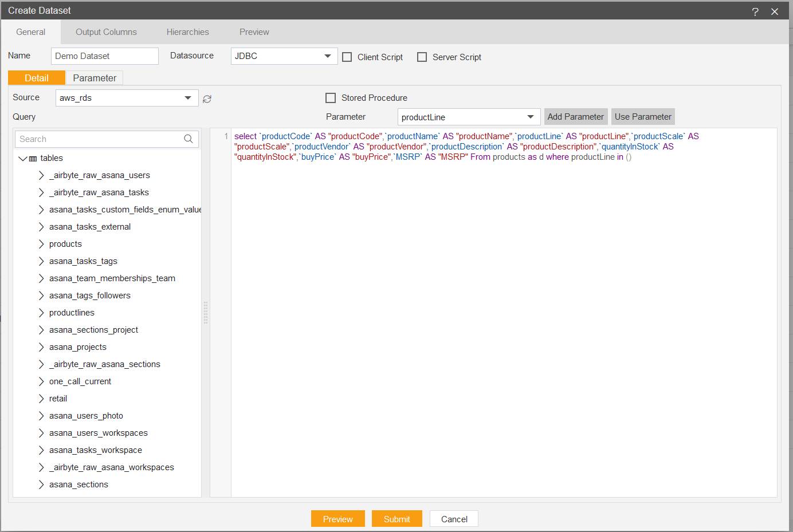
Task: Expand the asana_projects table node
Action: pos(41,347)
